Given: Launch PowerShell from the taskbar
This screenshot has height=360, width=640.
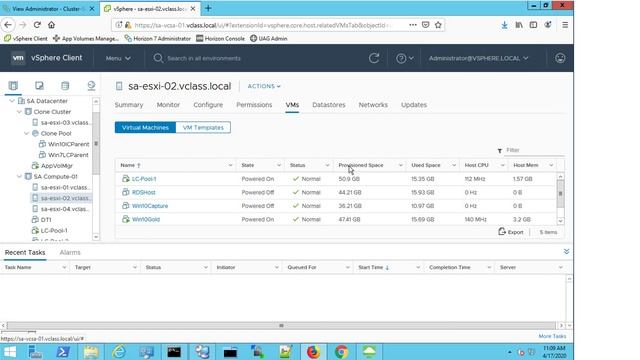Looking at the screenshot, I should click(62, 352).
